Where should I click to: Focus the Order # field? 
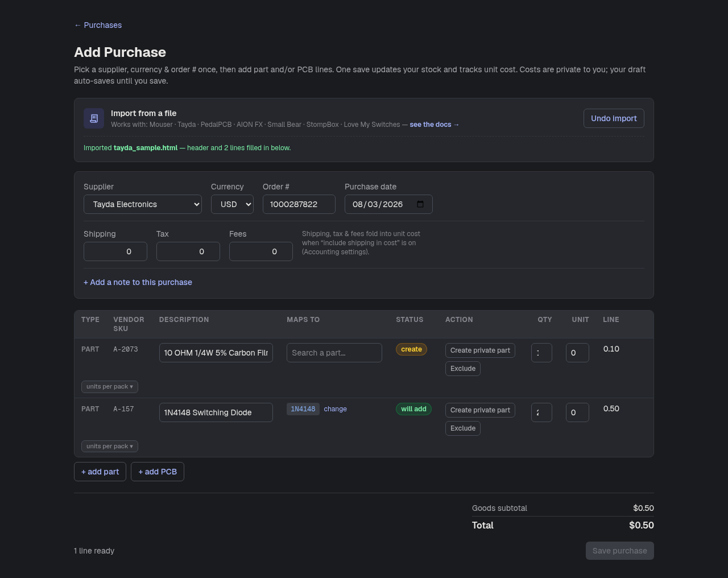(x=299, y=204)
